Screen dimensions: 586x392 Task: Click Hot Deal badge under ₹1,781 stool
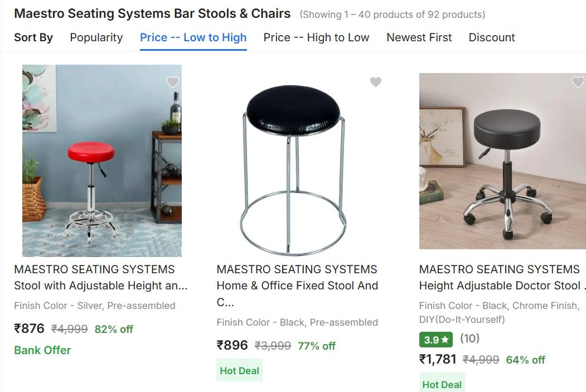[442, 383]
